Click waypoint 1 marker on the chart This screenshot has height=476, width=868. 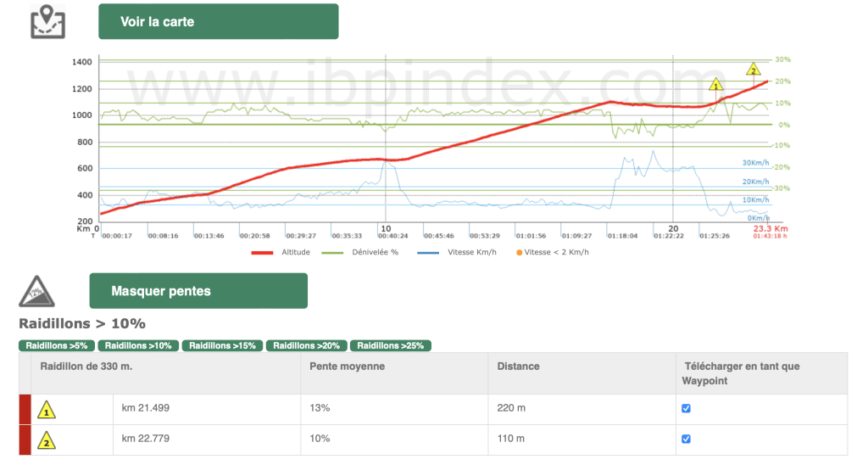click(715, 85)
